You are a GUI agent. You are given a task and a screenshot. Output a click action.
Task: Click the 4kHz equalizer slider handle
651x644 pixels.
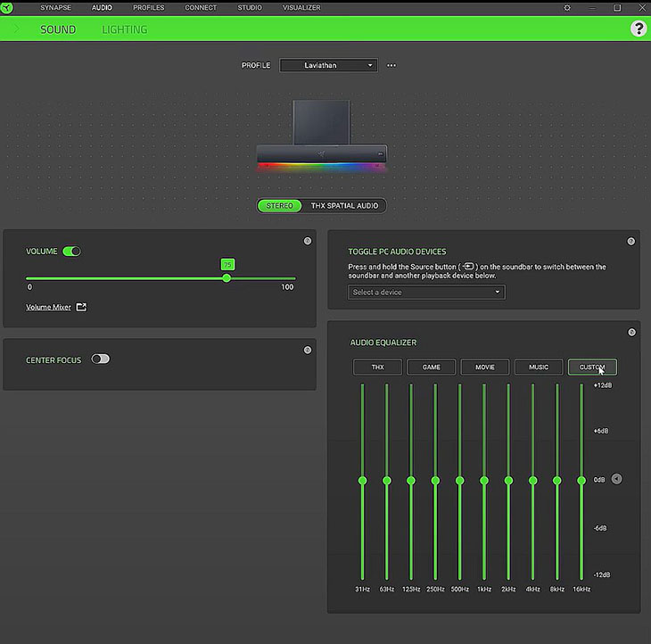click(532, 481)
